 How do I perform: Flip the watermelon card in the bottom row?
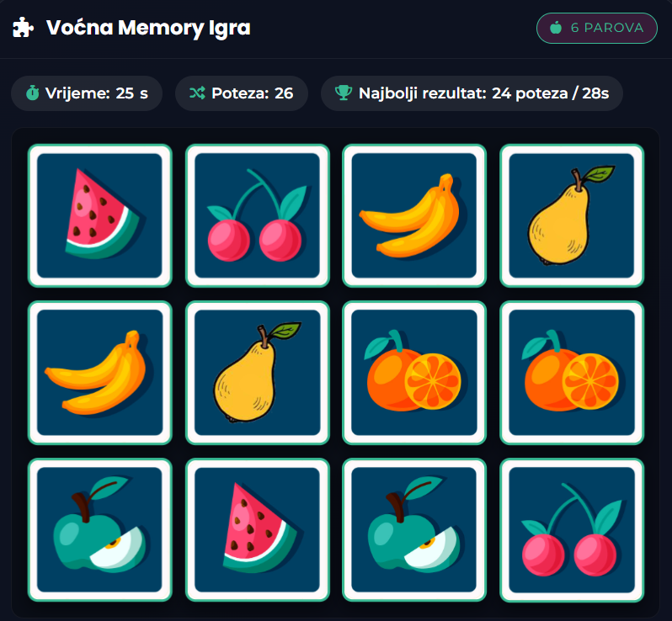(258, 530)
